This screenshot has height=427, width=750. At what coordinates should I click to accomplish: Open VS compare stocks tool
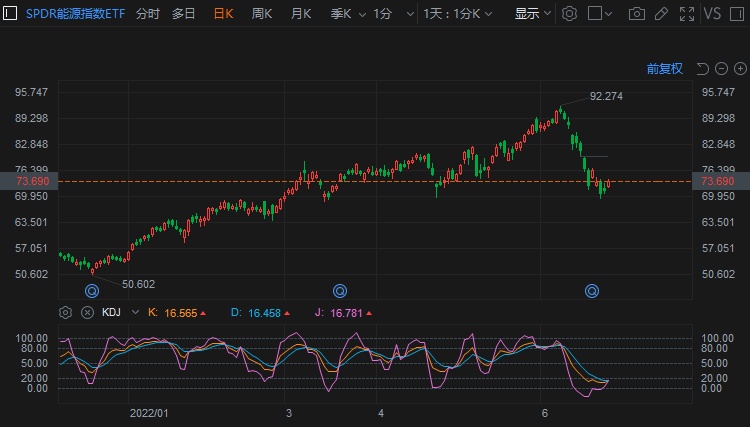point(712,14)
